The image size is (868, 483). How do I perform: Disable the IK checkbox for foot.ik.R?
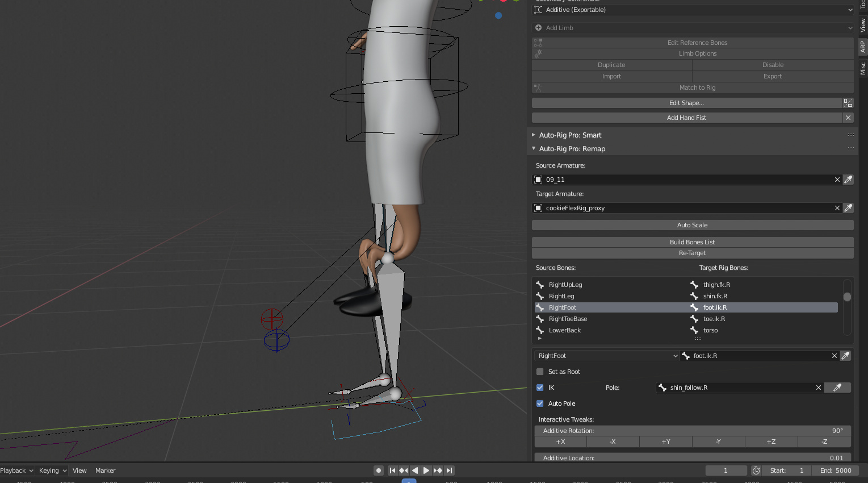(539, 387)
